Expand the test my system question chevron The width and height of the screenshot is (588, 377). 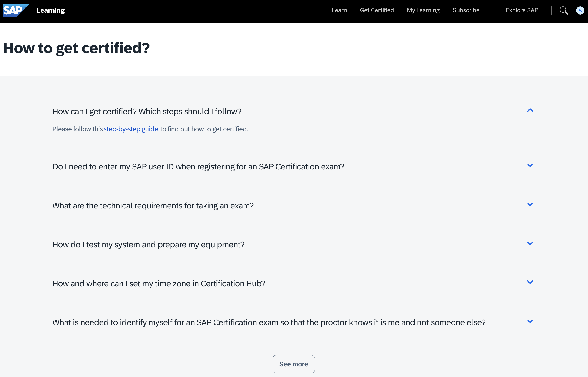tap(530, 243)
